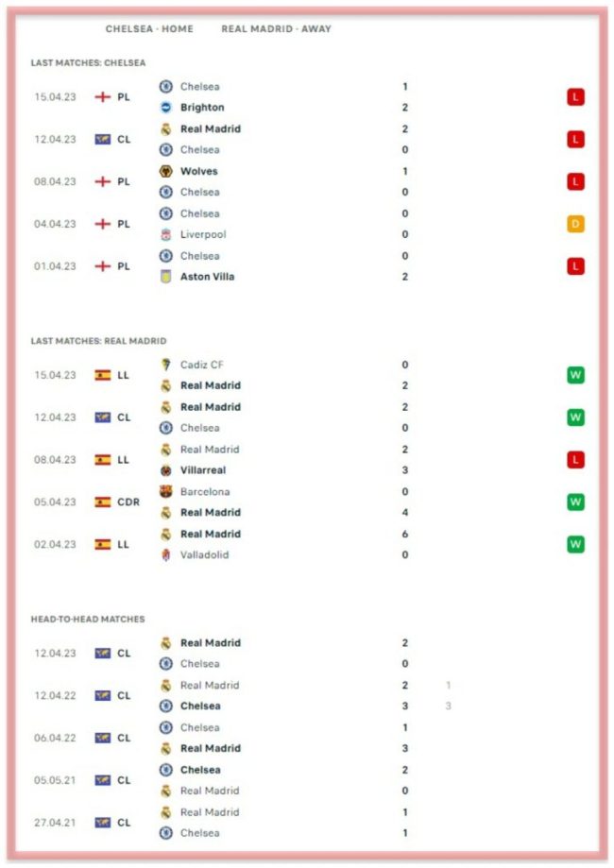Click the Valladolid club crest icon

pyautogui.click(x=165, y=555)
